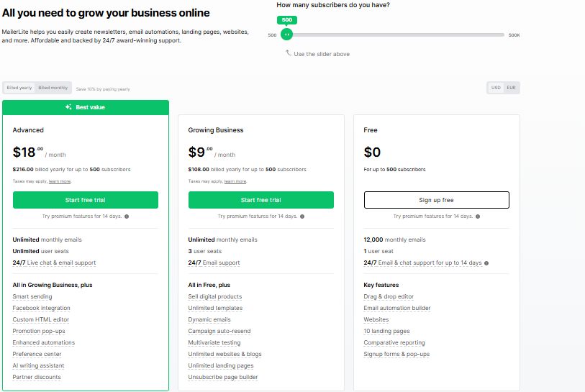Start free trial for Advanced plan
The height and width of the screenshot is (392, 585).
[x=86, y=200]
